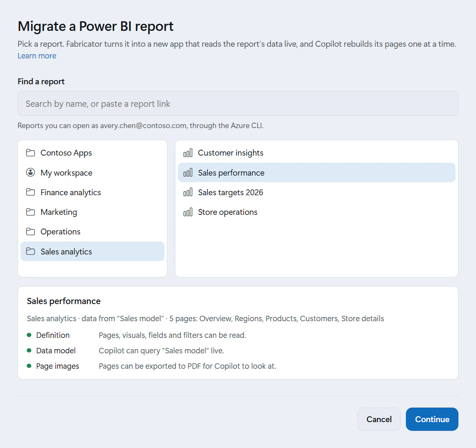The height and width of the screenshot is (448, 476).
Task: Follow the Learn more link
Action: 37,56
